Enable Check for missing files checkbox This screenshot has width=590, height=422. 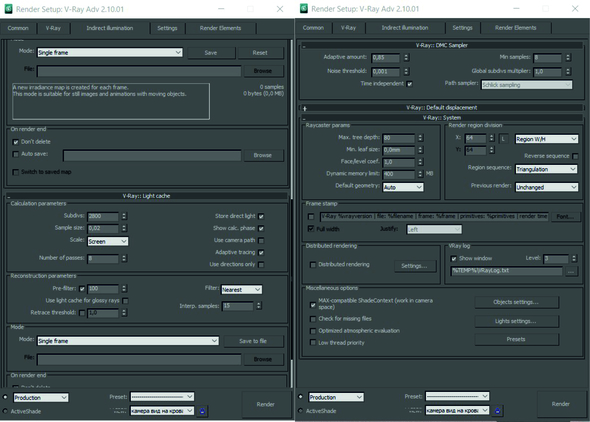313,319
